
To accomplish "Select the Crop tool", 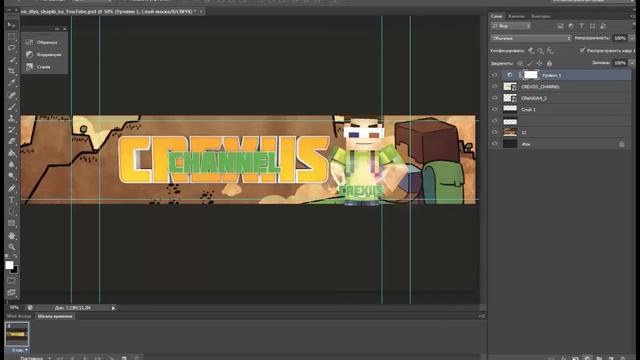I will click(x=12, y=71).
